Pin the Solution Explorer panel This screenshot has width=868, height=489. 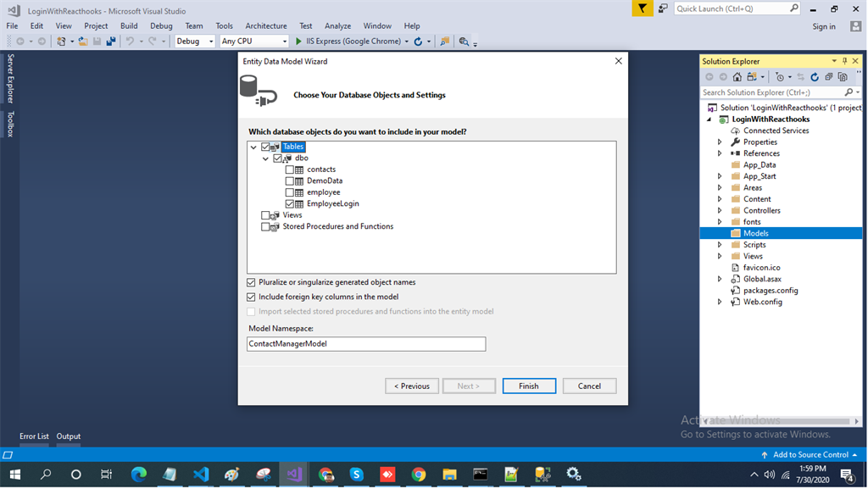[x=845, y=61]
